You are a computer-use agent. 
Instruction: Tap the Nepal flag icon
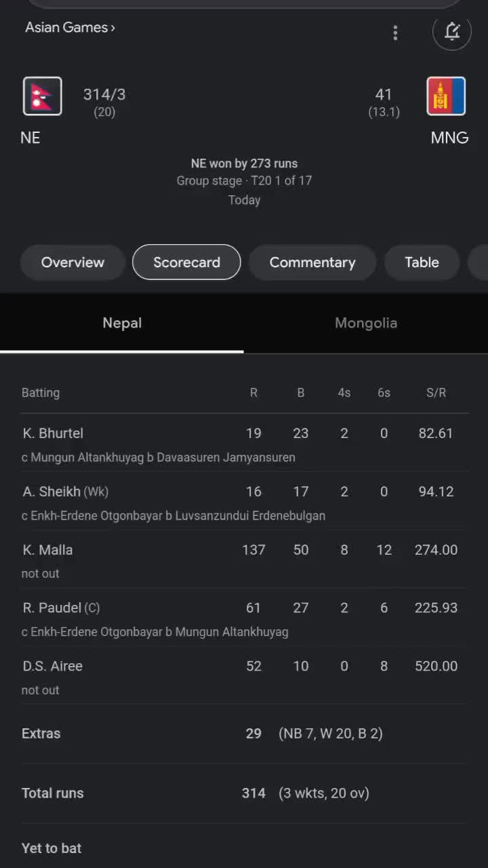[43, 96]
